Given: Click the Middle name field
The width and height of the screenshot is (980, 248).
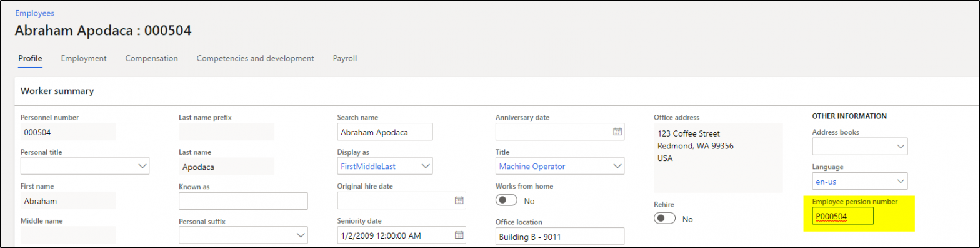Looking at the screenshot, I should [x=68, y=235].
